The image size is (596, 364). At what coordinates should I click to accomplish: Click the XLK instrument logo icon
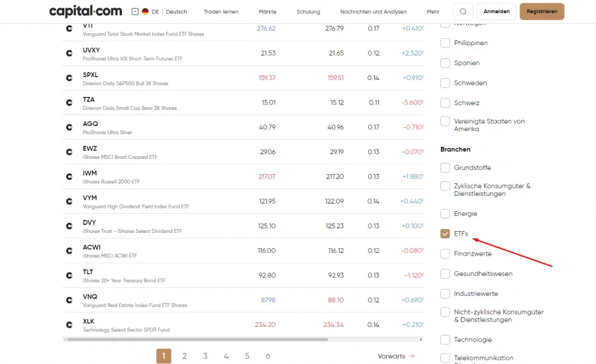click(69, 325)
